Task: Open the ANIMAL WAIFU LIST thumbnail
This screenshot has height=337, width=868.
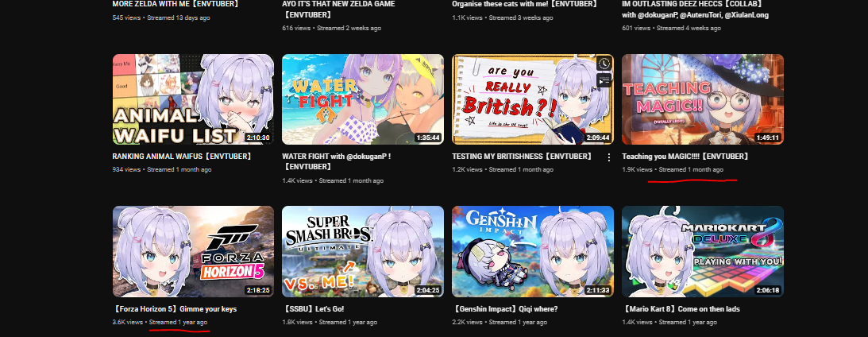Action: [193, 99]
